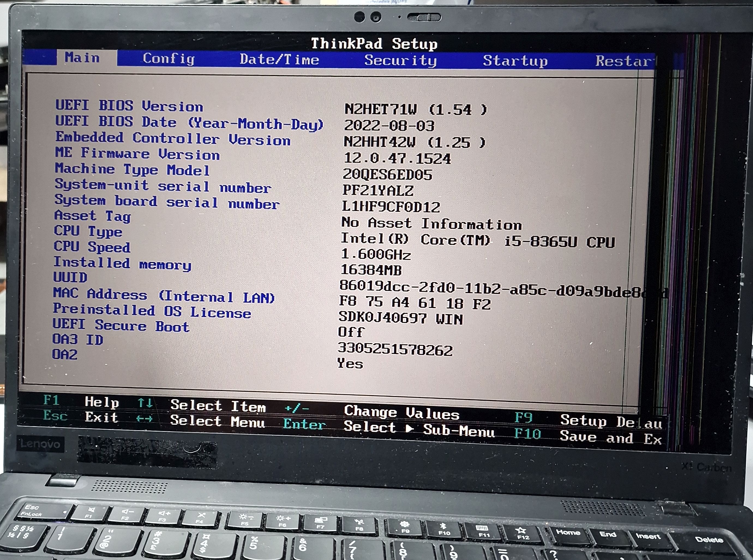This screenshot has width=753, height=560.
Task: Click the serial value PF21YALZ
Action: click(x=378, y=191)
